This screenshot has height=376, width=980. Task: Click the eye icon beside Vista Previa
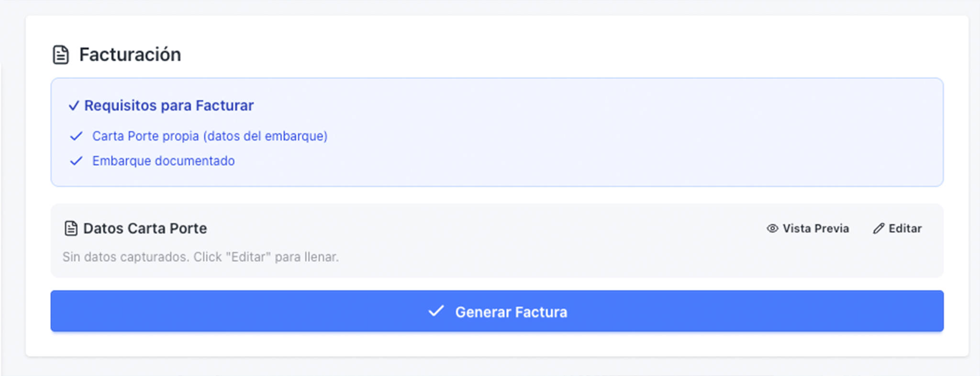click(772, 228)
